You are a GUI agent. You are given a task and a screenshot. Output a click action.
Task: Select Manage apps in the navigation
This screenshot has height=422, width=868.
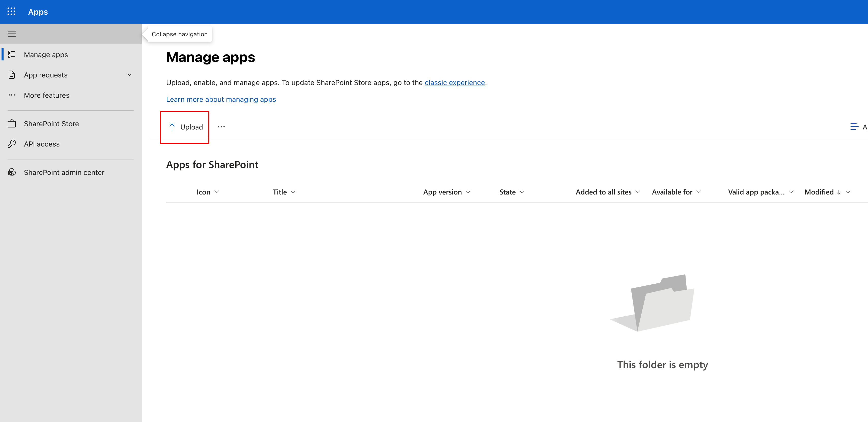click(x=46, y=54)
